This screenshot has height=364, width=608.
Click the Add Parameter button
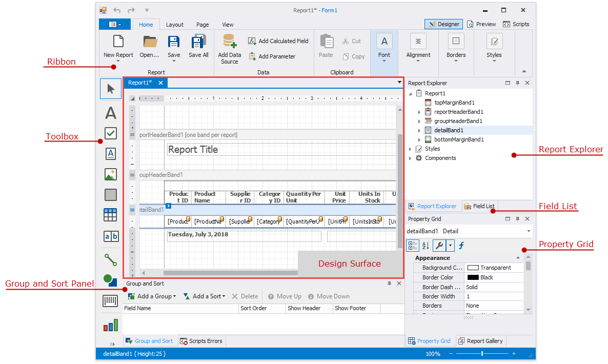click(272, 56)
